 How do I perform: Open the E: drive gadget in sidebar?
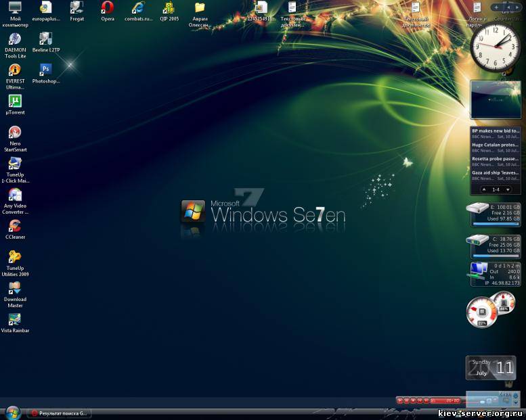tap(495, 213)
